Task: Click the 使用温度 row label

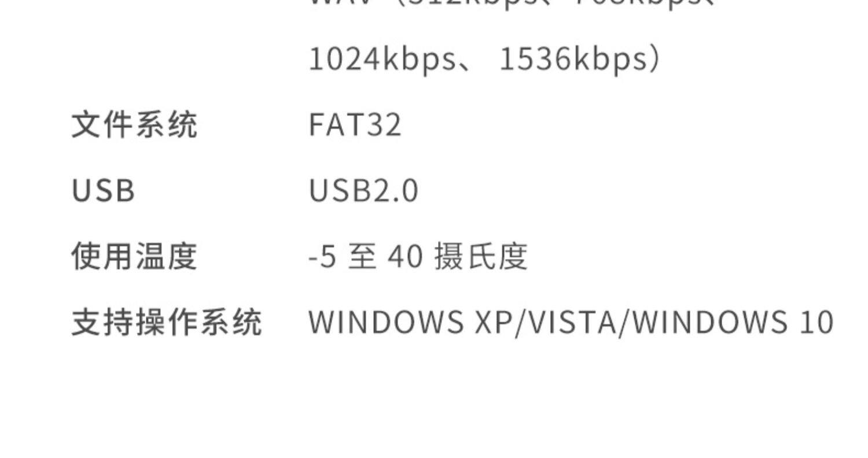Action: pos(134,256)
